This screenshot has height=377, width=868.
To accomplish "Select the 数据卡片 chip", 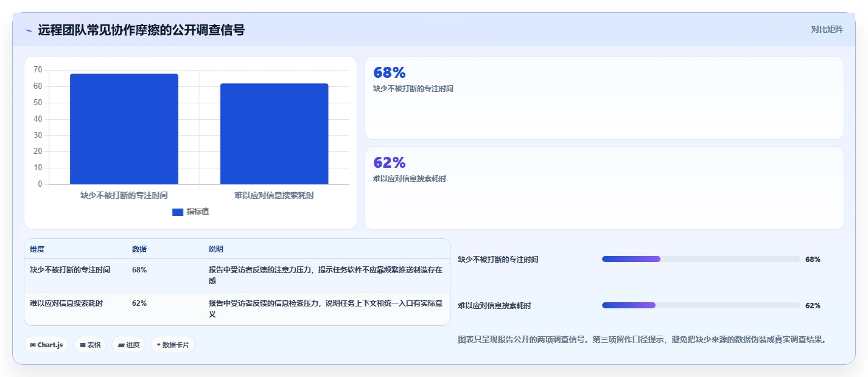I will pos(173,345).
